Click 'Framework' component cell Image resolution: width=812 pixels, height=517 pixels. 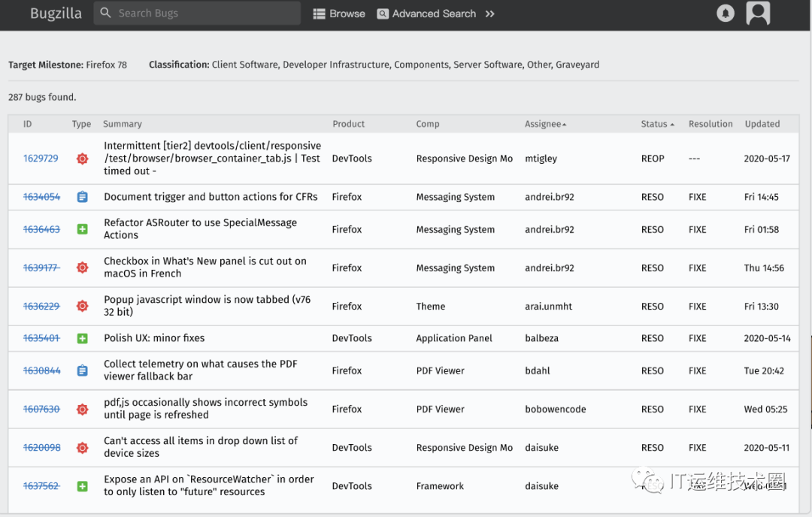pos(440,486)
